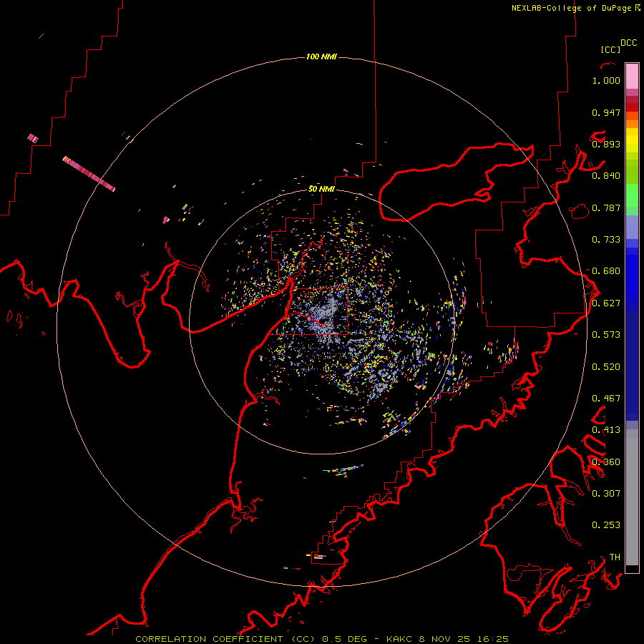
Task: Click the 0.787 scale value
Action: pyautogui.click(x=606, y=208)
